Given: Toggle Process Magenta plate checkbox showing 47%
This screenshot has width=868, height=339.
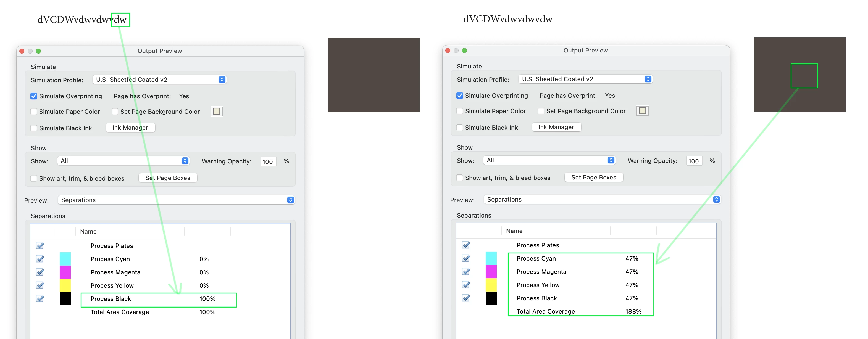Looking at the screenshot, I should tap(466, 271).
